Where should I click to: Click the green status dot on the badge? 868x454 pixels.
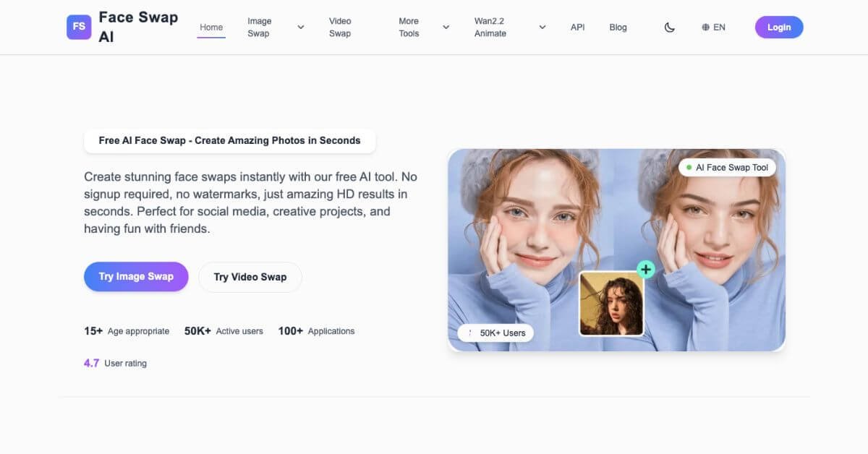688,167
